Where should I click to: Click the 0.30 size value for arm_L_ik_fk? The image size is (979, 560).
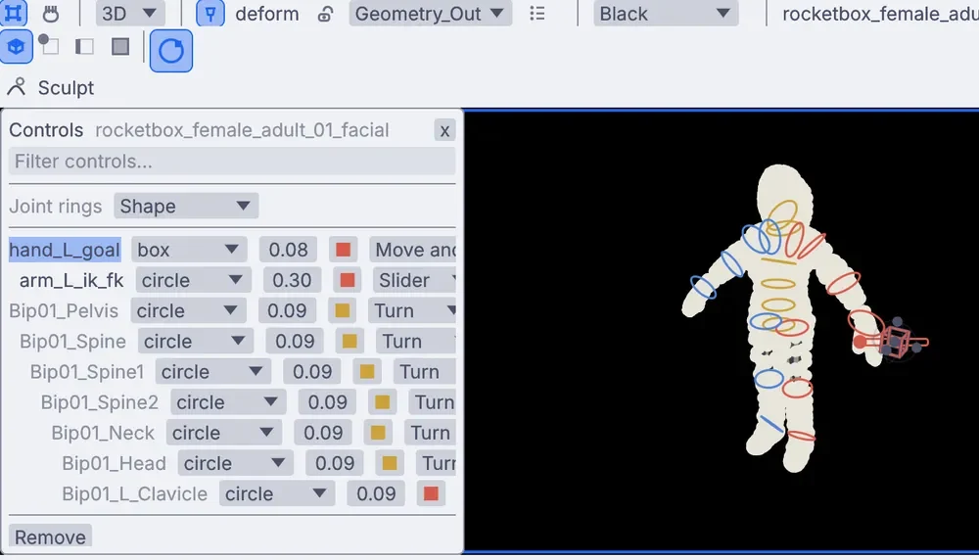292,280
